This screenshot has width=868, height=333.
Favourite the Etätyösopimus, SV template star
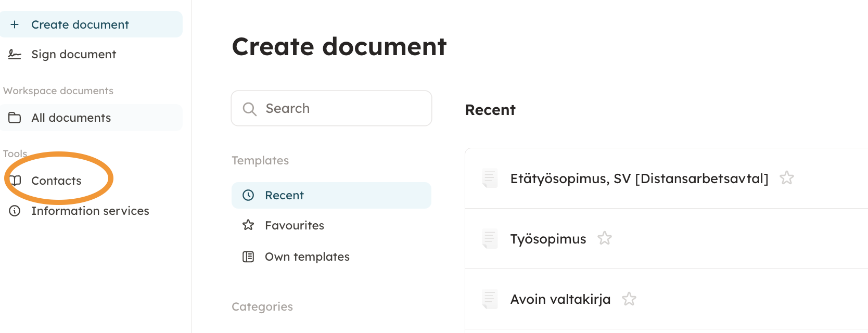coord(786,178)
